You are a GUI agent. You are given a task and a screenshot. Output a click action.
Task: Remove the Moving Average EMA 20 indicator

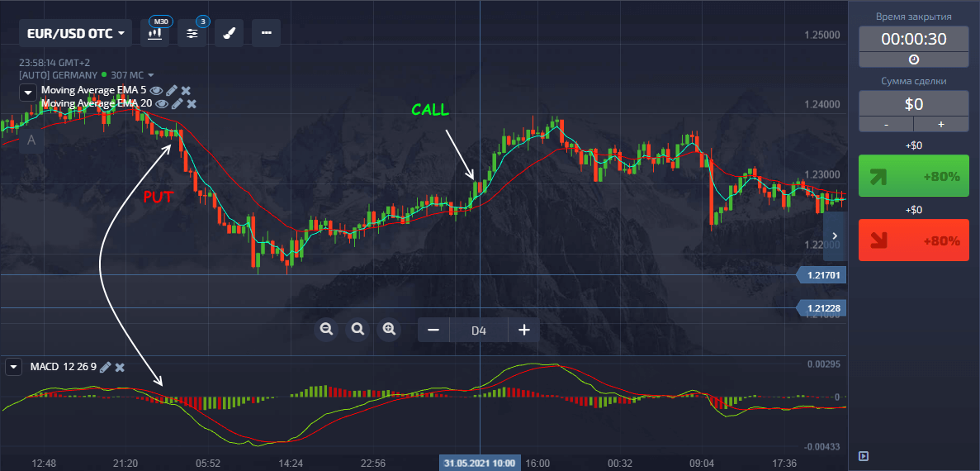pyautogui.click(x=192, y=103)
